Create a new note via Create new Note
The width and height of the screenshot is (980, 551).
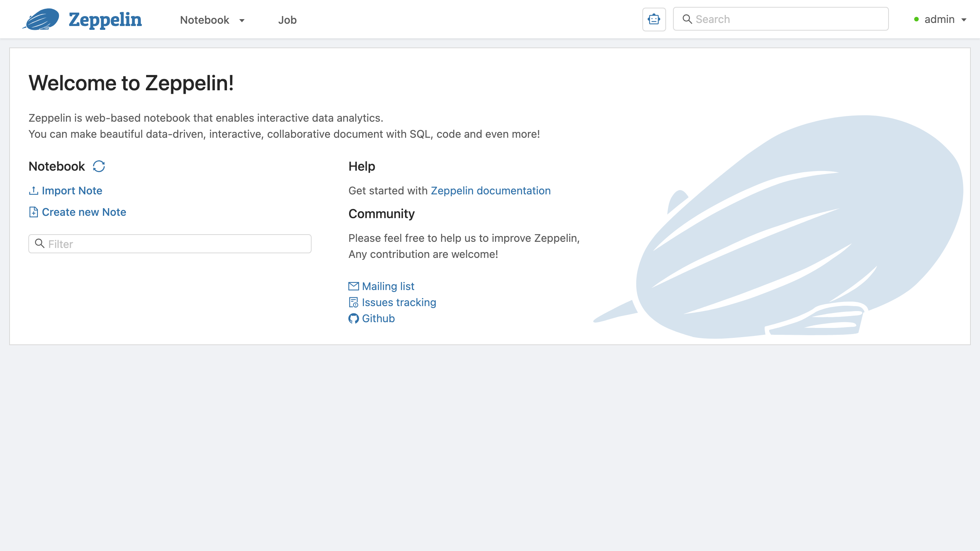(x=84, y=212)
